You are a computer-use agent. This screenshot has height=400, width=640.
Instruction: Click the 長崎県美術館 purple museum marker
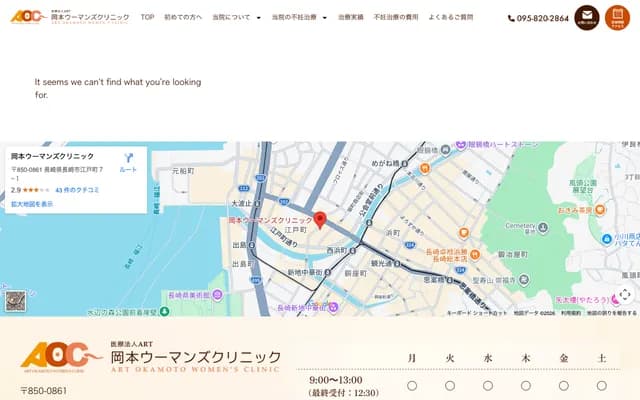tap(218, 294)
